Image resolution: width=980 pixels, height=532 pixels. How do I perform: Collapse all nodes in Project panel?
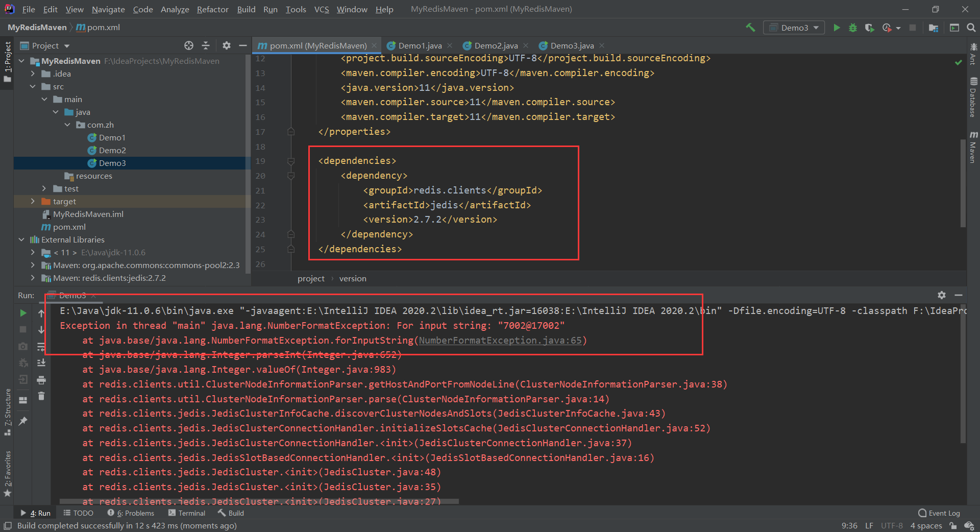[206, 45]
